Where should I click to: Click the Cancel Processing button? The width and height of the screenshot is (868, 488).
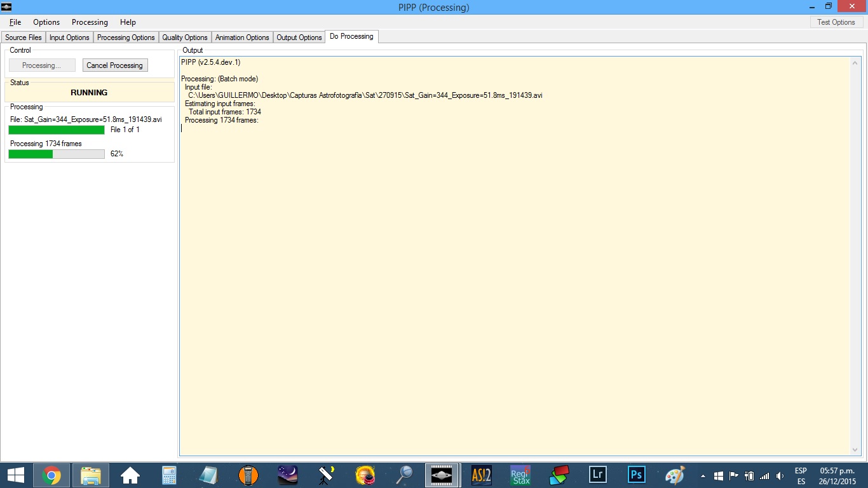(115, 65)
